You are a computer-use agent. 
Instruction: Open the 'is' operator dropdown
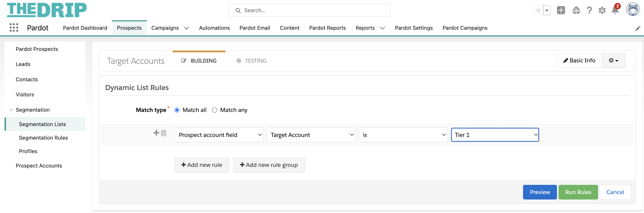coord(403,135)
